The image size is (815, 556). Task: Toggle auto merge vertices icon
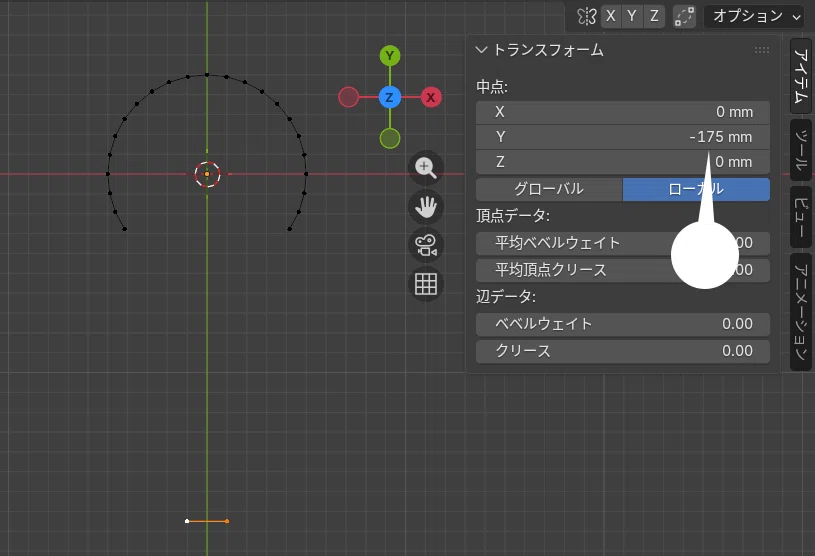tap(684, 17)
